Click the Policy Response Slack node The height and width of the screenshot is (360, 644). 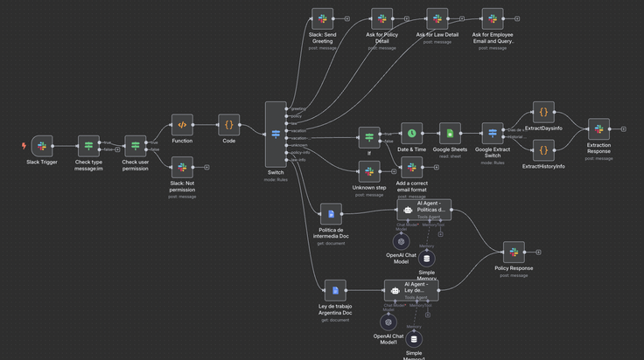[x=514, y=253]
